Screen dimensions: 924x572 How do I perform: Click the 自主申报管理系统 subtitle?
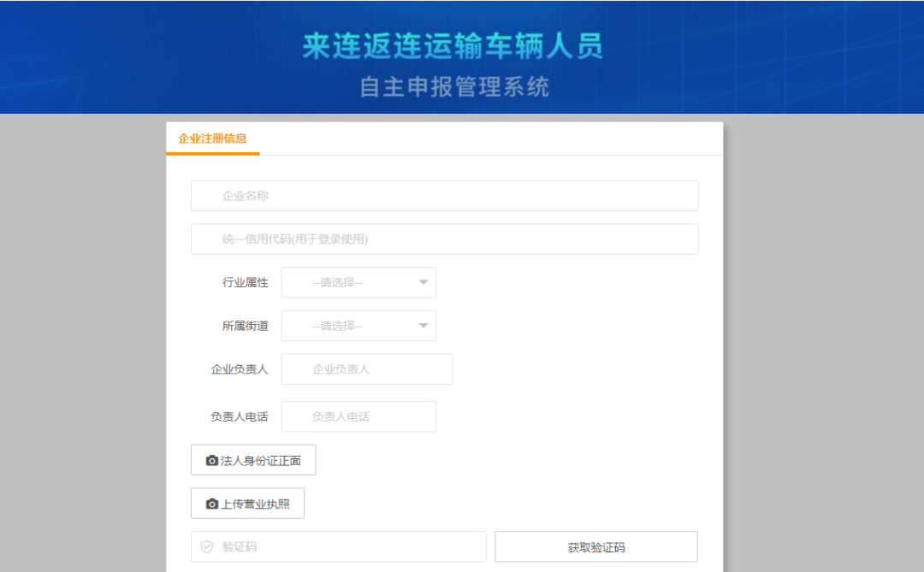(x=454, y=87)
